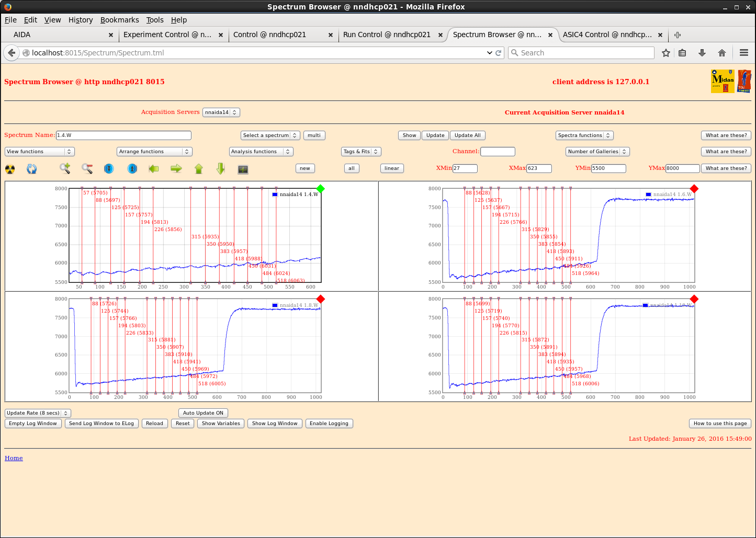
Task: Click the linear scale button
Action: tap(392, 168)
